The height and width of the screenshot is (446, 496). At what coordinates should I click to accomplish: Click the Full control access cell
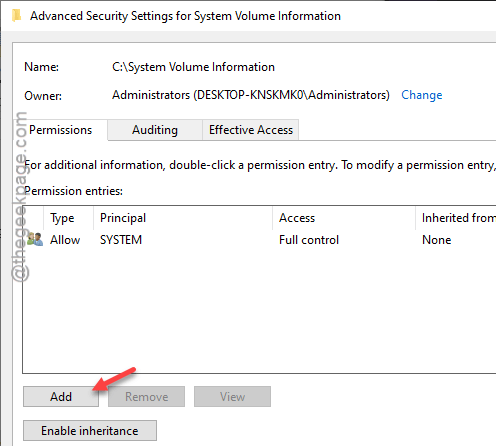click(x=309, y=240)
